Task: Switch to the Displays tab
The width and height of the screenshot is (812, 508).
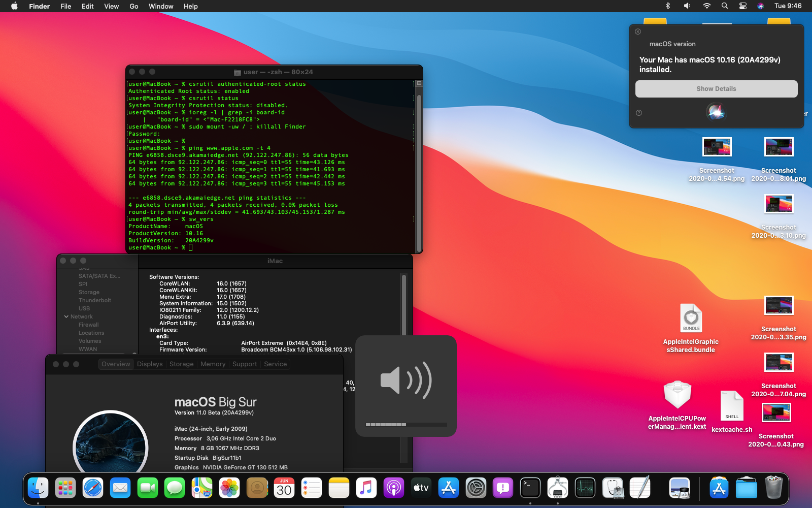Action: pos(150,364)
